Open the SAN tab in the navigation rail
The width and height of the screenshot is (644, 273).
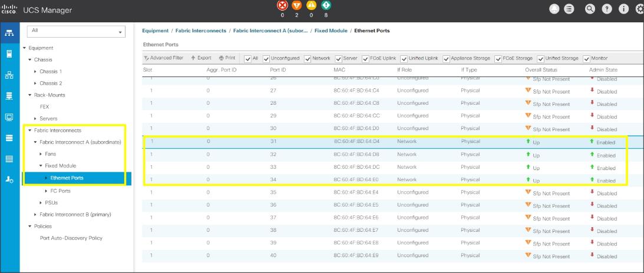point(9,96)
